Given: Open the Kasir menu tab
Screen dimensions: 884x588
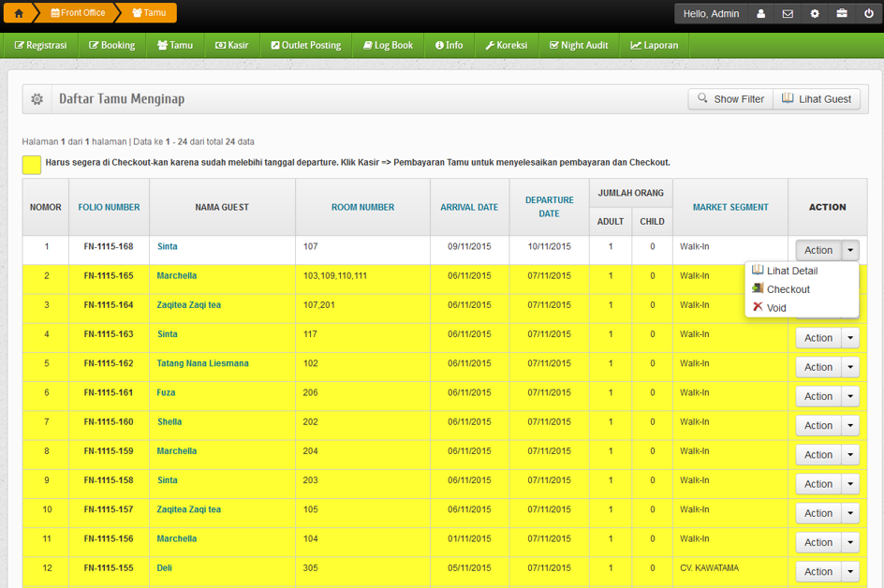Looking at the screenshot, I should coord(231,45).
